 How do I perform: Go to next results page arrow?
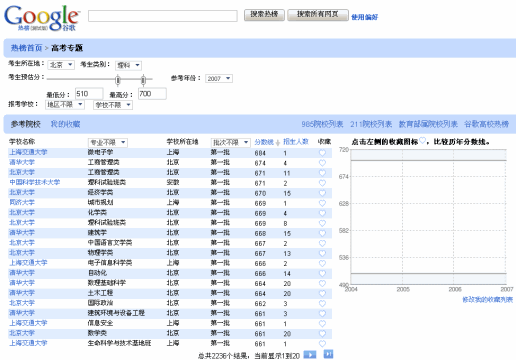point(310,355)
